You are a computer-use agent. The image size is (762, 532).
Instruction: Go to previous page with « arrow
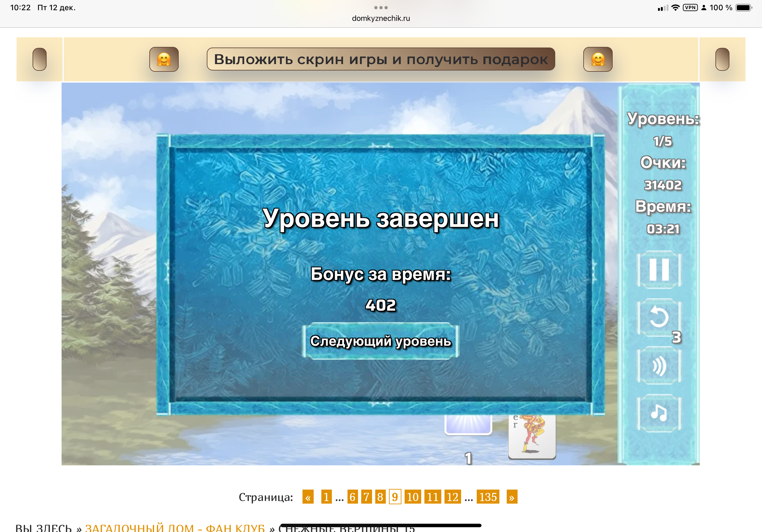point(308,497)
